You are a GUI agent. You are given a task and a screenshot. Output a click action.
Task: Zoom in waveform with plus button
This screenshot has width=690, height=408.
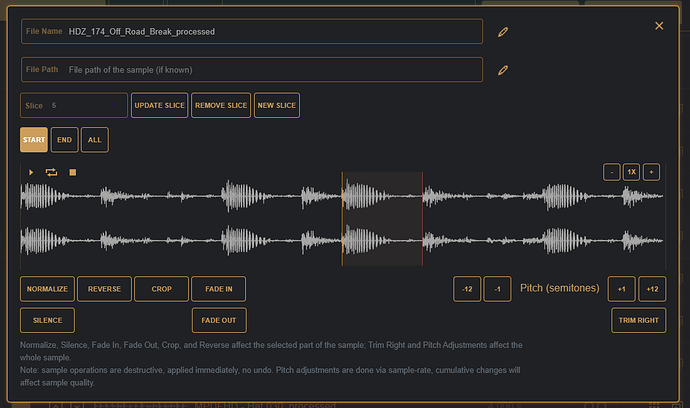point(651,172)
